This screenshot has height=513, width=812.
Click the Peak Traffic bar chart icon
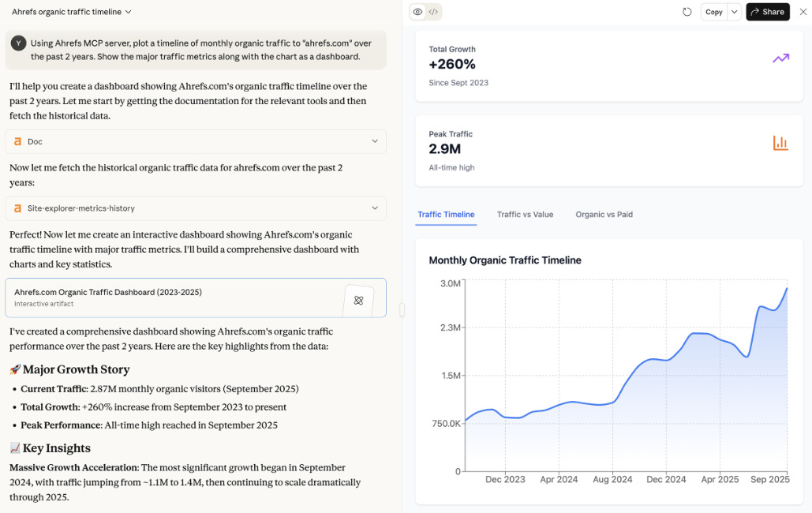point(780,143)
